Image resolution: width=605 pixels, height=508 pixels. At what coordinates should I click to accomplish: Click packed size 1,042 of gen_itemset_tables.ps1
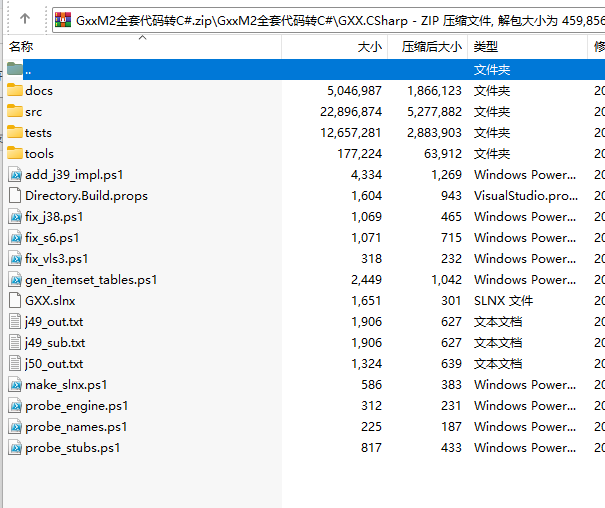[x=446, y=280]
